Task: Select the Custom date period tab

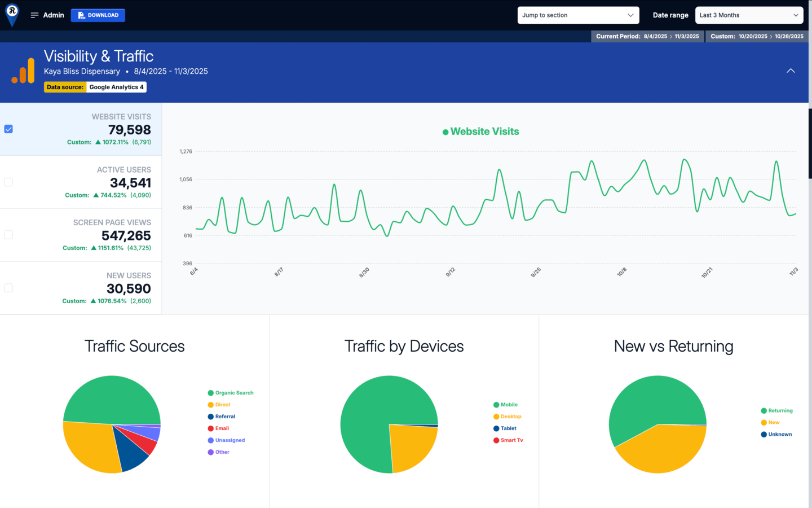Action: point(757,36)
